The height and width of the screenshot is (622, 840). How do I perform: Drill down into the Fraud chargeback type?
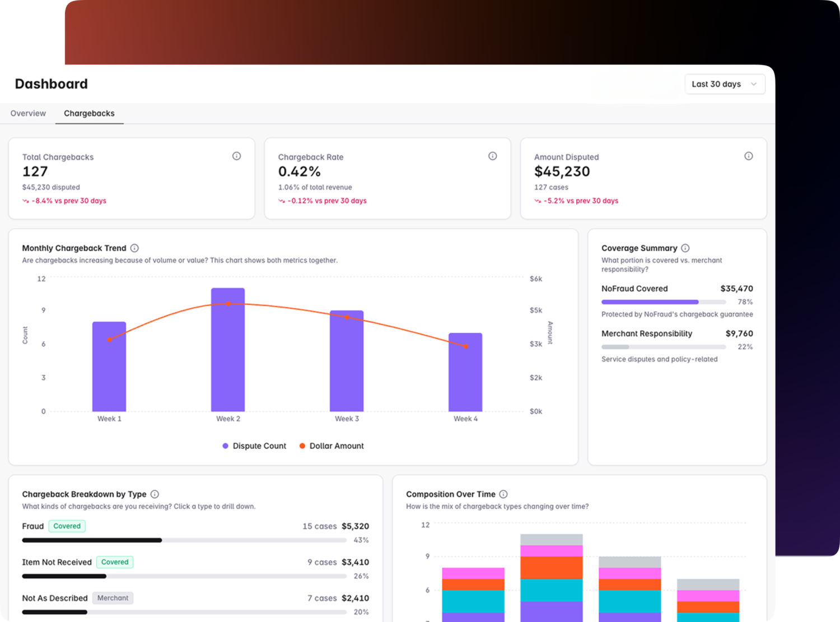[x=33, y=526]
